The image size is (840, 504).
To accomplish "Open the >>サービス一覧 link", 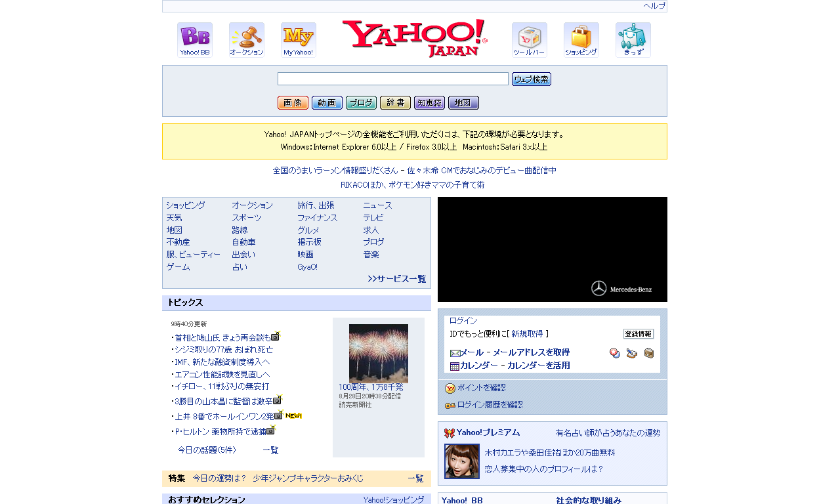I will 397,279.
